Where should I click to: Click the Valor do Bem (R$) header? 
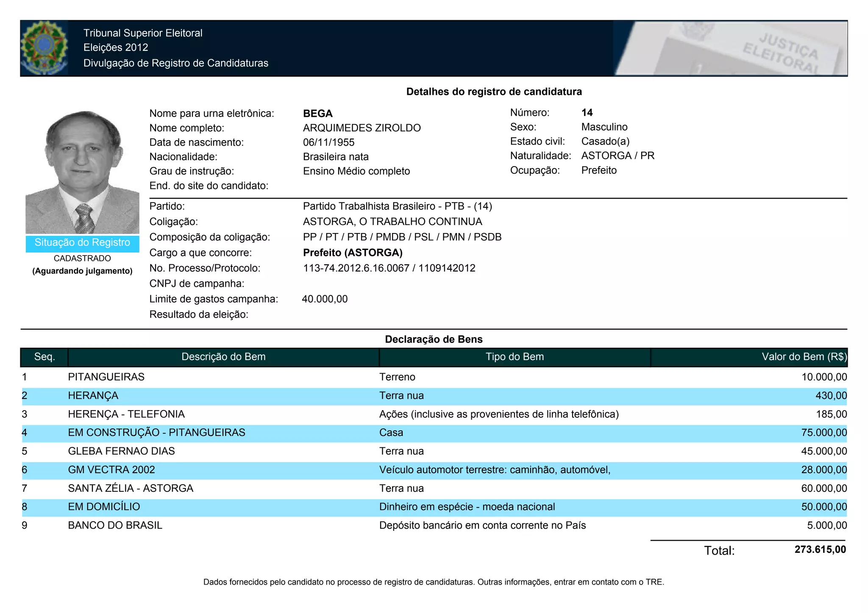click(x=804, y=357)
